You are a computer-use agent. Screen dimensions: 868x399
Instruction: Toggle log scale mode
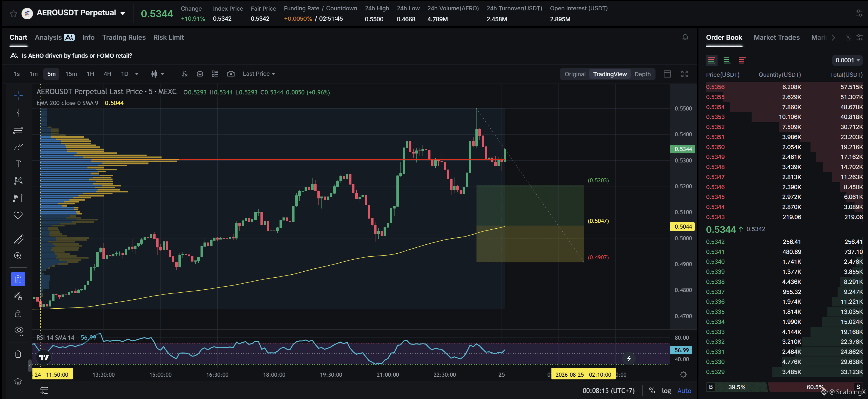coord(666,391)
